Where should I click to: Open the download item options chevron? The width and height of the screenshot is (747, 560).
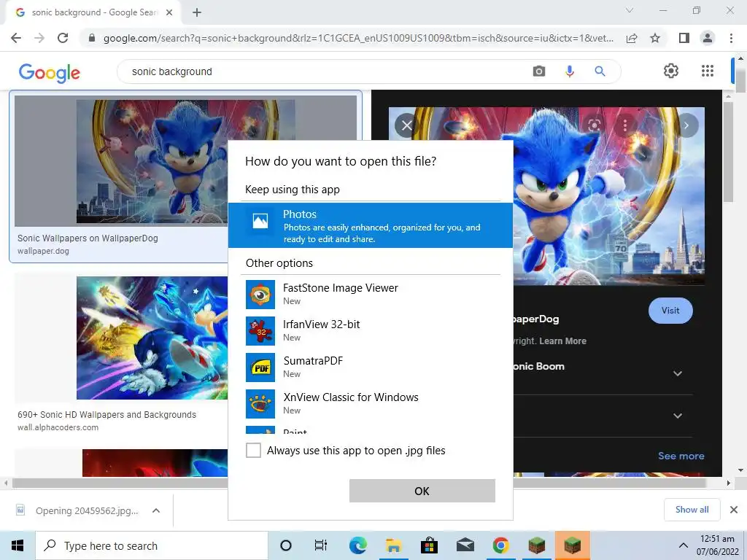click(156, 510)
